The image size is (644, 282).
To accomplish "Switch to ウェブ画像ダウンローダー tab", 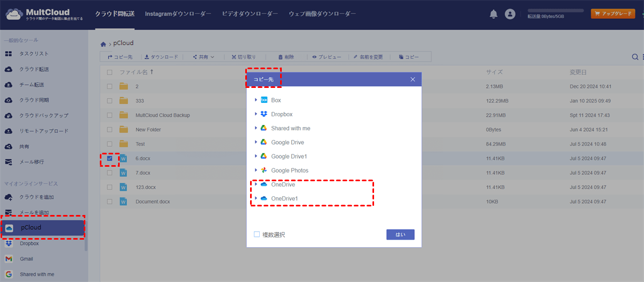I will pos(322,14).
